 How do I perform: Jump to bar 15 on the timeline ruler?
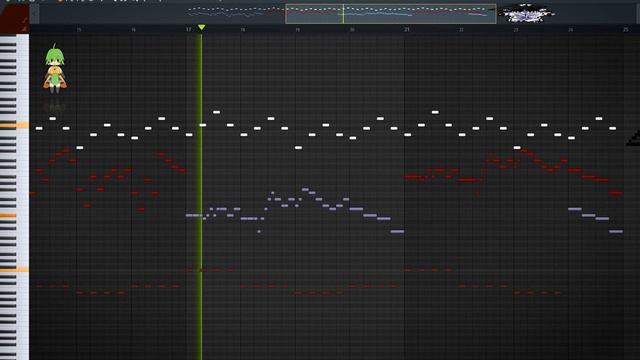79,30
